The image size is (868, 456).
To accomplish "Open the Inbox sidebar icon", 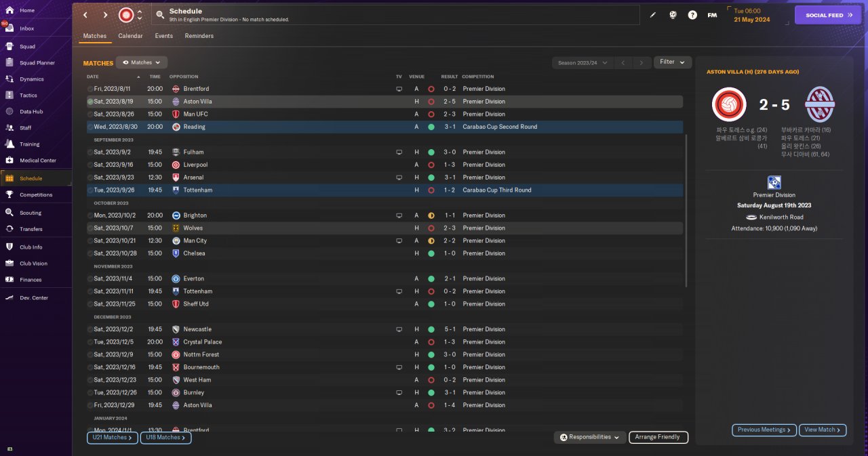I will point(9,28).
